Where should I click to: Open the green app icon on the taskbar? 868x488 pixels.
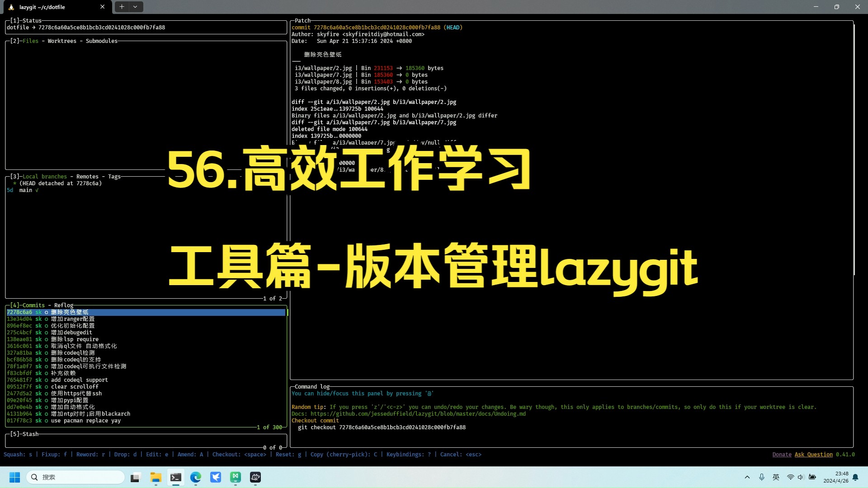pyautogui.click(x=236, y=477)
